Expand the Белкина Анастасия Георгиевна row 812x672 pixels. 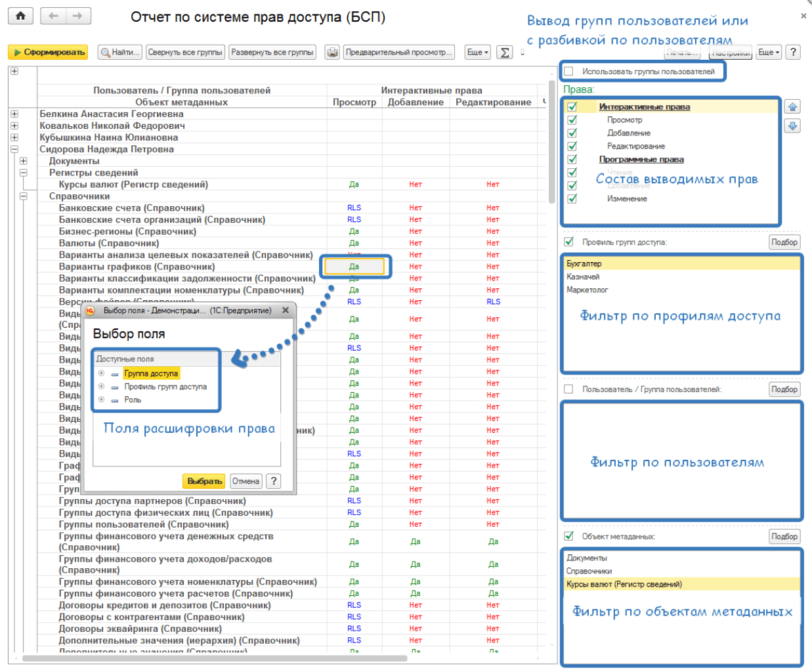pyautogui.click(x=14, y=114)
